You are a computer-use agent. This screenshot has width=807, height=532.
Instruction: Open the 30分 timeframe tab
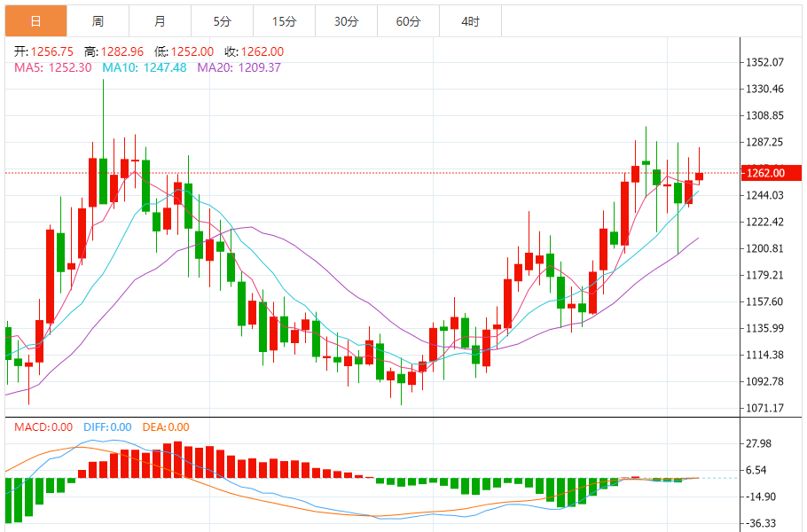(x=347, y=21)
